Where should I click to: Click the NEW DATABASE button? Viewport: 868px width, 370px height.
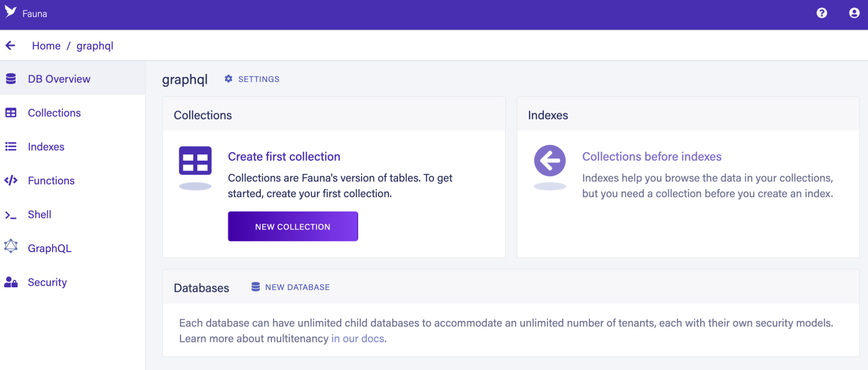290,287
